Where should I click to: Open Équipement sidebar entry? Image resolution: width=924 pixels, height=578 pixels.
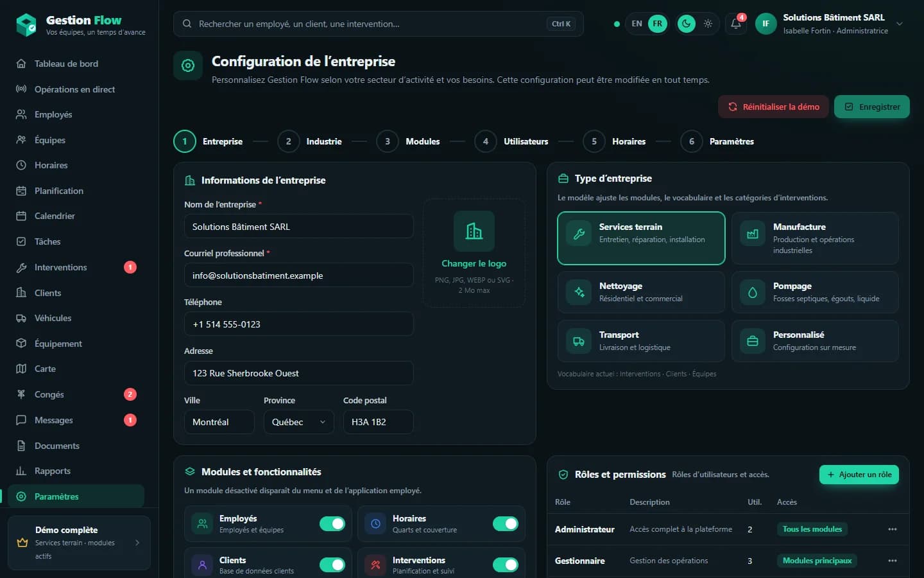(x=76, y=344)
